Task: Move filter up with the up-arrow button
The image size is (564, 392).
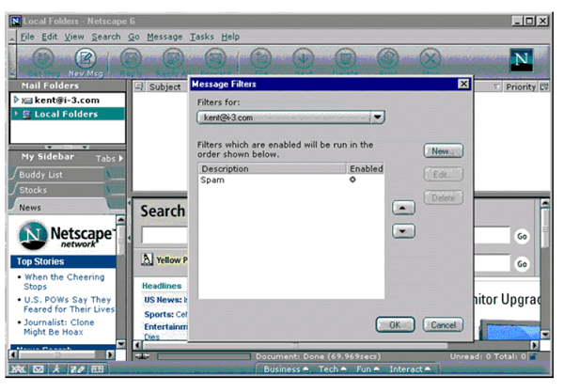Action: [x=403, y=208]
